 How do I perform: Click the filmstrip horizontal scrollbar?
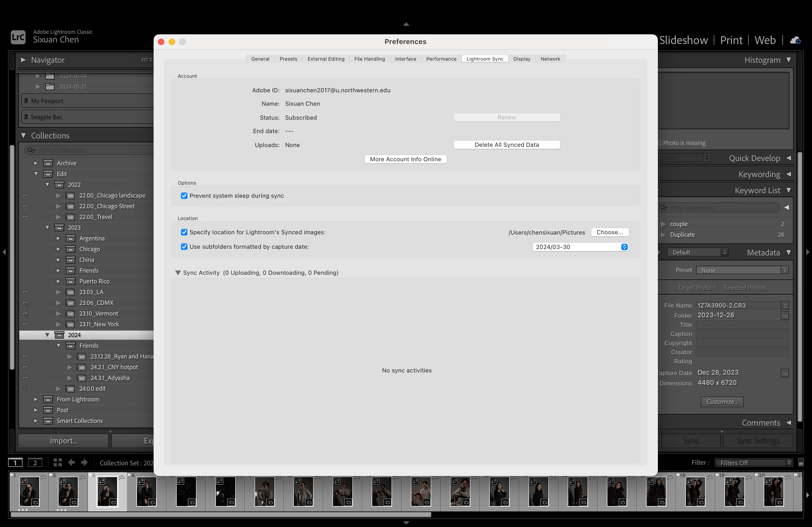point(221,515)
